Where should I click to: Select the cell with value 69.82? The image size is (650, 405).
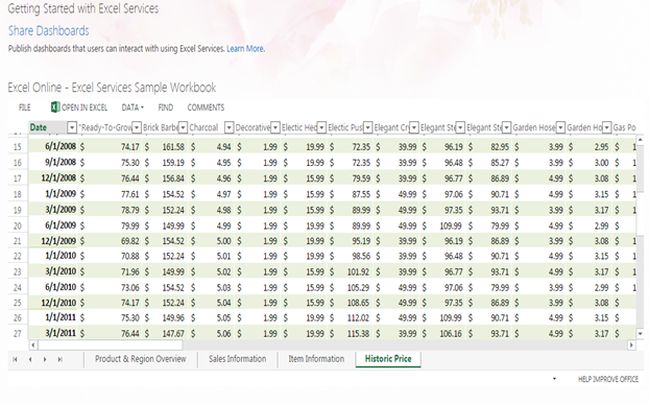point(110,241)
